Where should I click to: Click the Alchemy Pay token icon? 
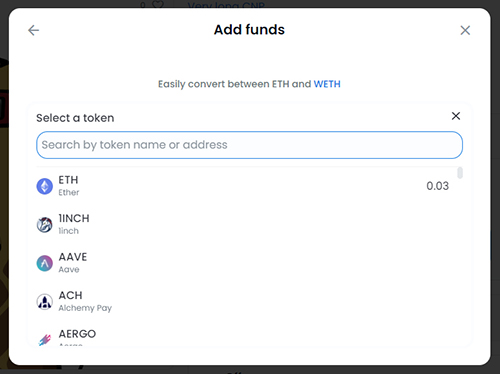click(44, 302)
